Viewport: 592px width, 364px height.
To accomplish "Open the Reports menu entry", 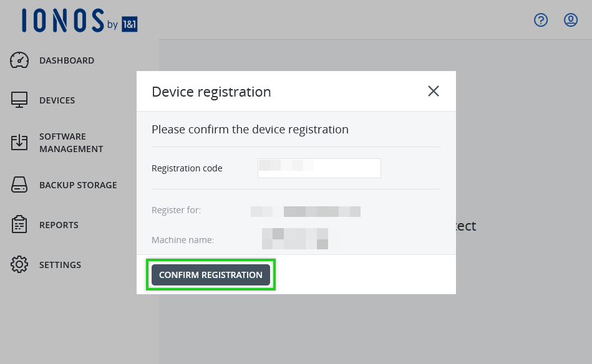I will click(x=59, y=225).
